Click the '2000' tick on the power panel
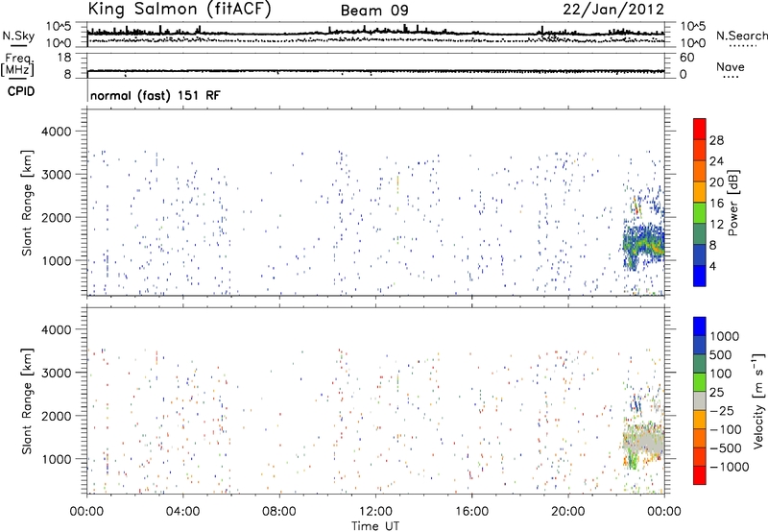This screenshot has width=768, height=532. (x=57, y=218)
